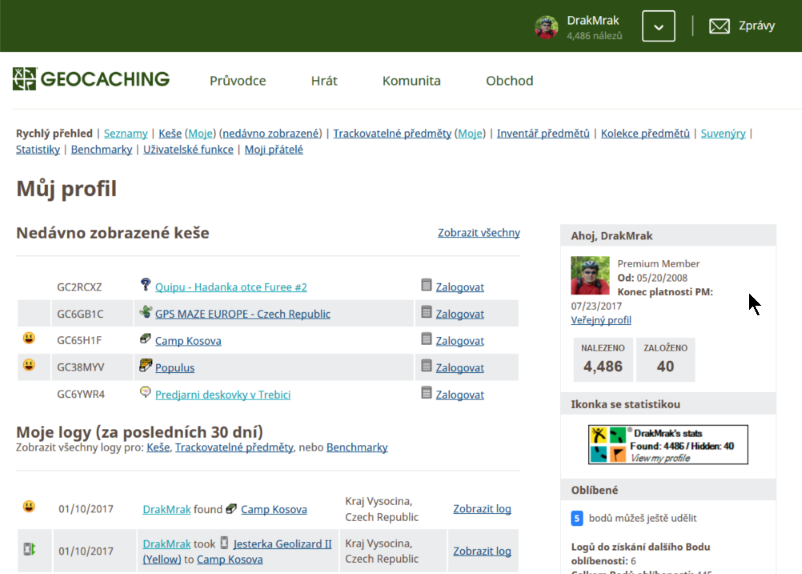The height and width of the screenshot is (574, 802).
Task: Click the Populus cache type icon
Action: point(145,366)
